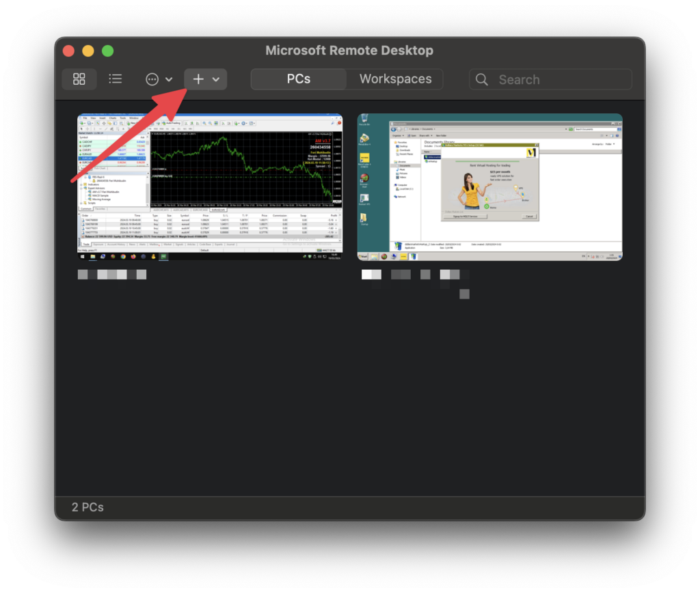The image size is (700, 593).
Task: Expand the chevron beside the plus button
Action: [x=216, y=80]
